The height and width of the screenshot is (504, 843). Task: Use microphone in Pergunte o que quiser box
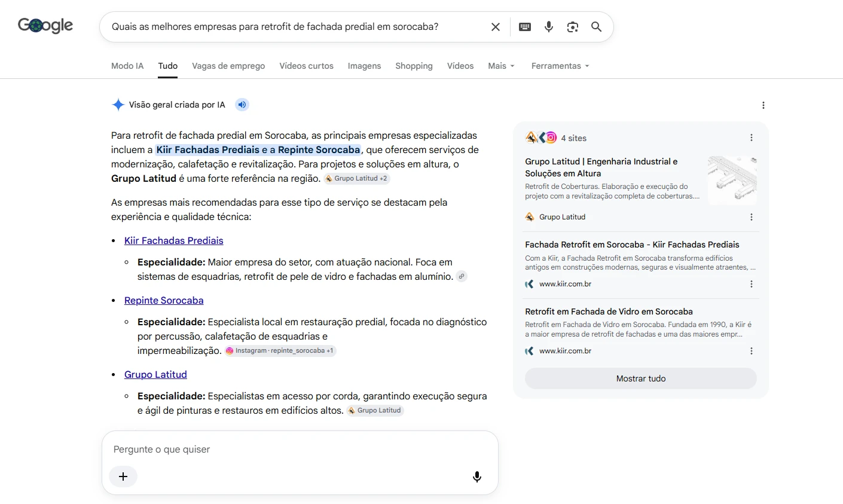coord(477,476)
